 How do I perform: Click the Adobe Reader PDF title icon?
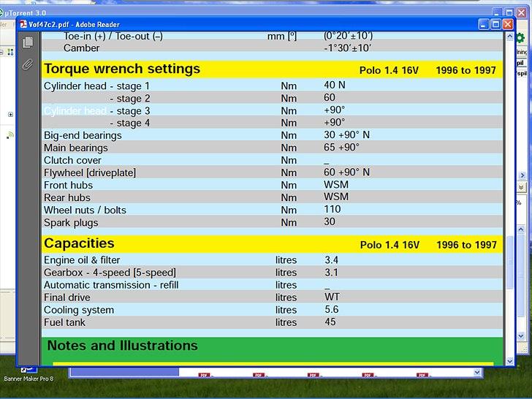click(23, 24)
